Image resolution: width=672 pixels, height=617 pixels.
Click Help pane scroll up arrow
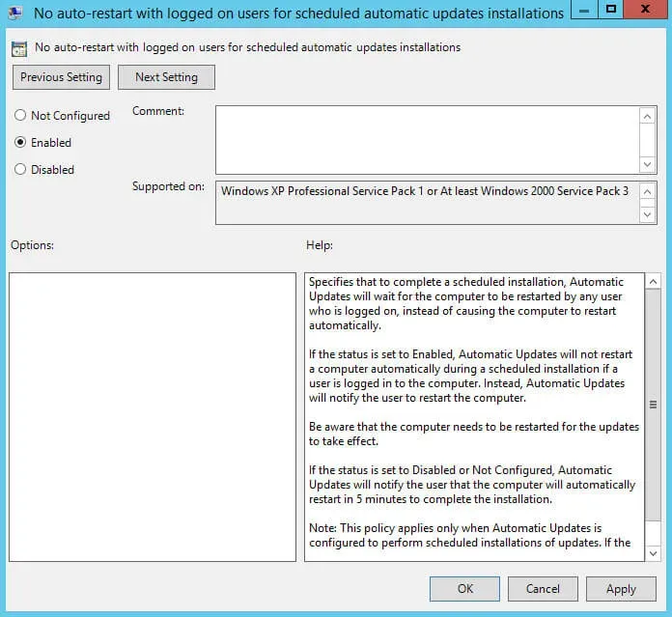coord(653,282)
